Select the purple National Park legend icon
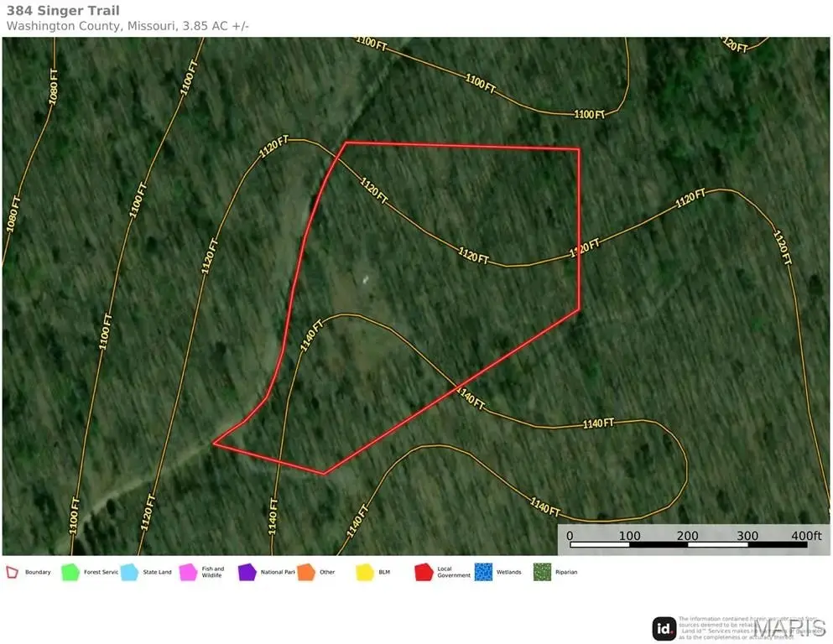The image size is (833, 644). tap(247, 572)
